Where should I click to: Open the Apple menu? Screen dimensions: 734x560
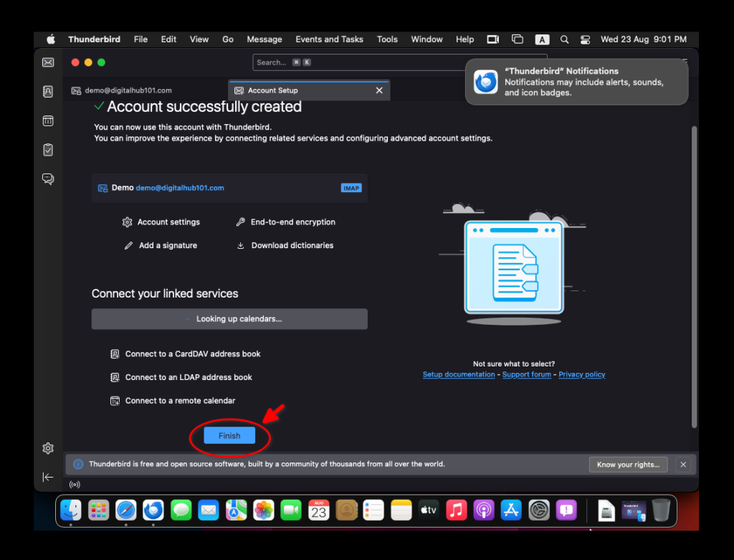coord(51,39)
